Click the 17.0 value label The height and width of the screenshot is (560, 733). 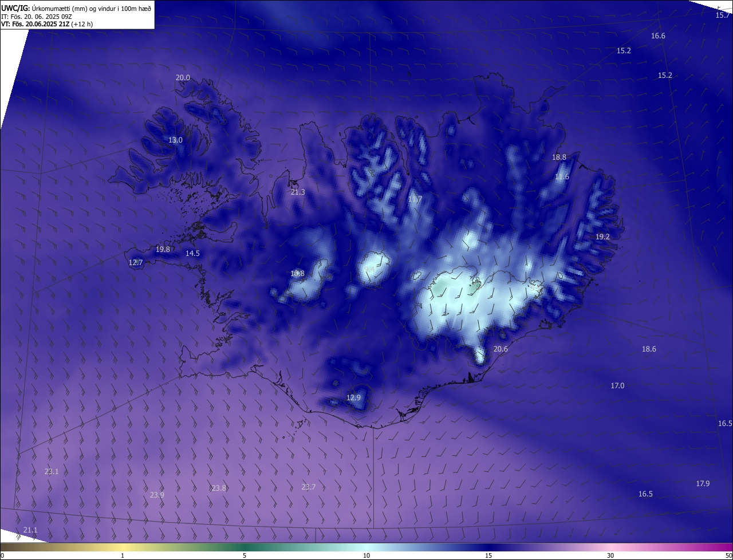point(617,386)
